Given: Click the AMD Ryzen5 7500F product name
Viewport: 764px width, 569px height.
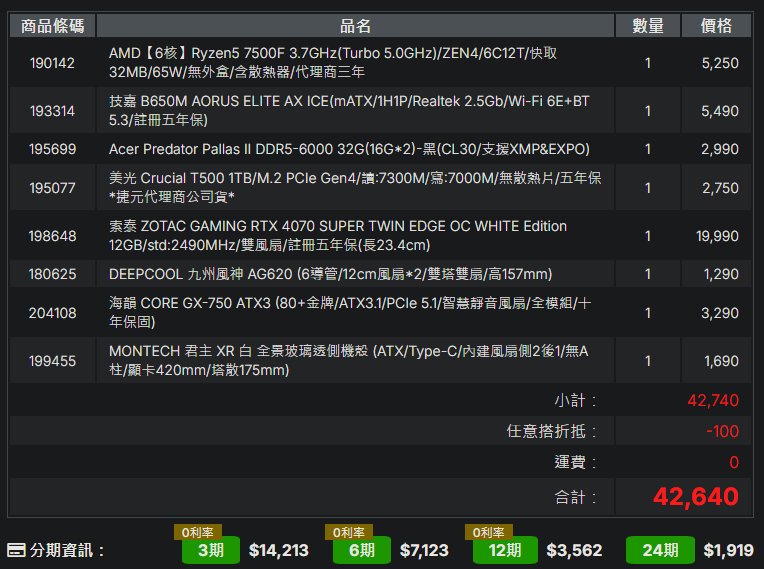Looking at the screenshot, I should pyautogui.click(x=333, y=62).
